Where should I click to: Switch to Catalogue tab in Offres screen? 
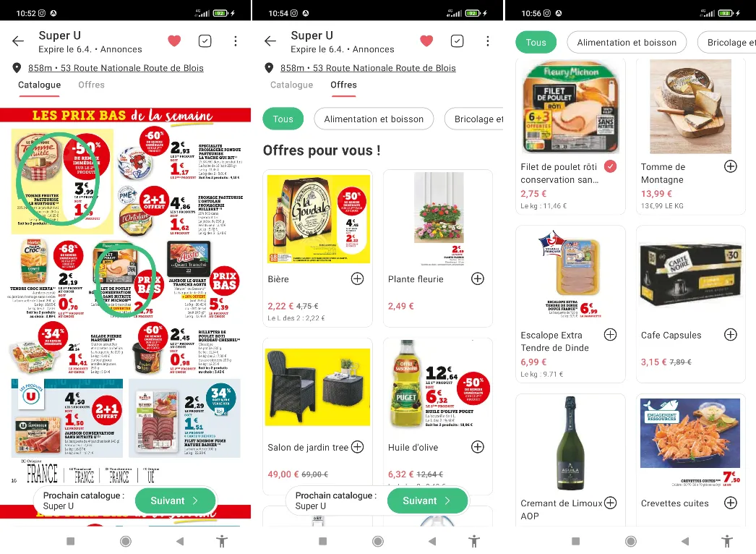(x=291, y=85)
